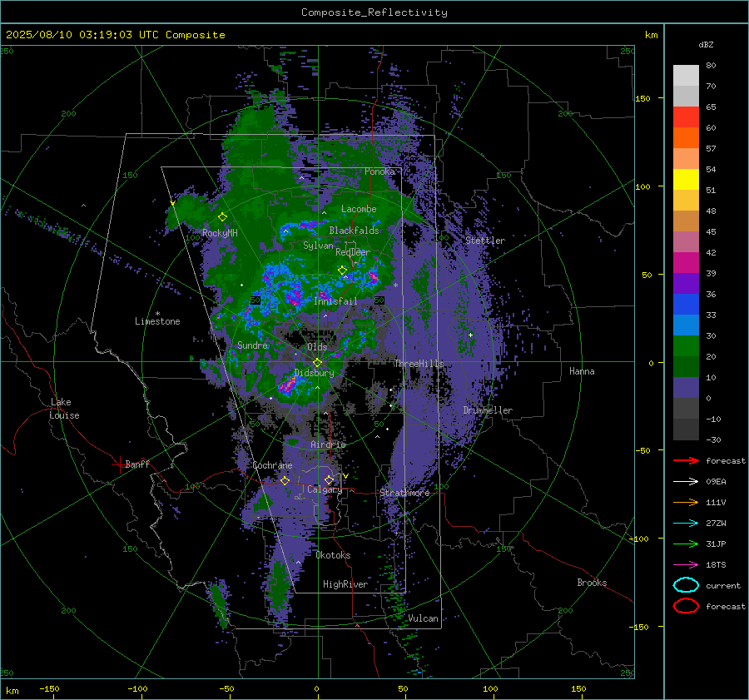Click the yellow diamond marker above Calgary
Screen dimensions: 749x700
click(x=329, y=479)
